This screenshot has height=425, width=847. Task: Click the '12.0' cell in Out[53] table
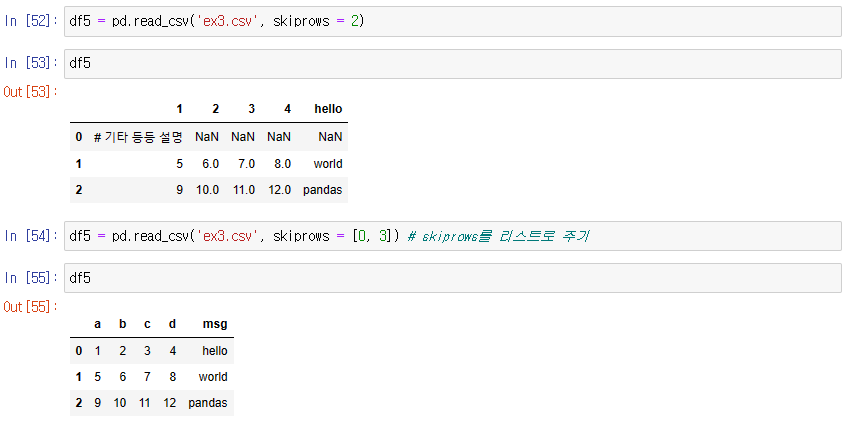click(279, 190)
